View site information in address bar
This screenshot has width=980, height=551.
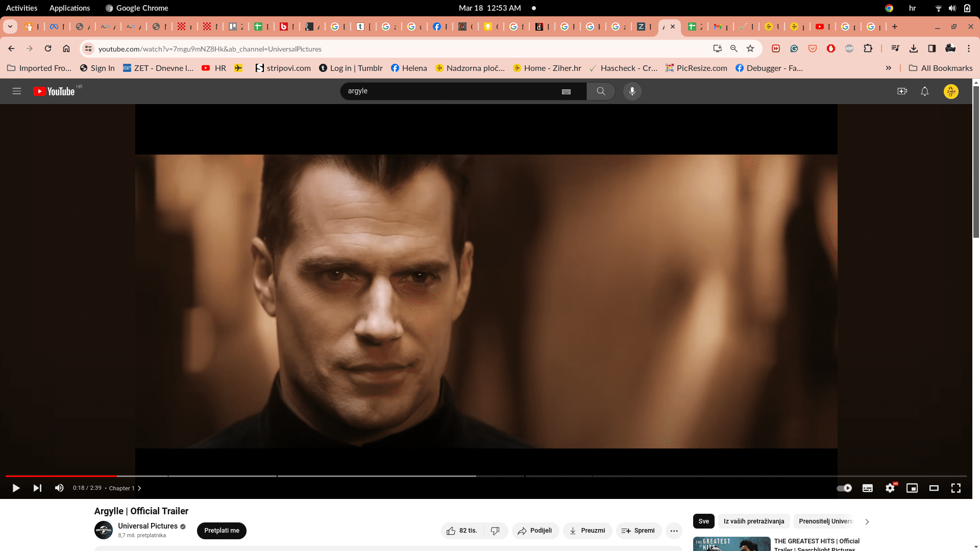(x=88, y=48)
